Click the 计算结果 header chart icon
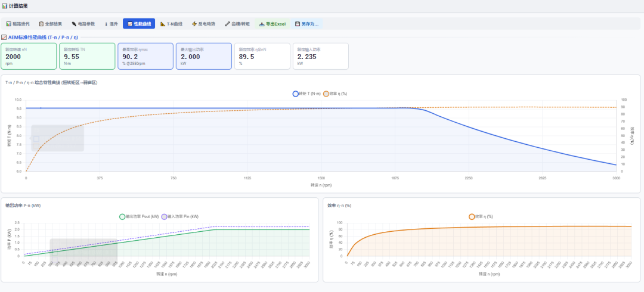This screenshot has height=292, width=644. pos(5,6)
